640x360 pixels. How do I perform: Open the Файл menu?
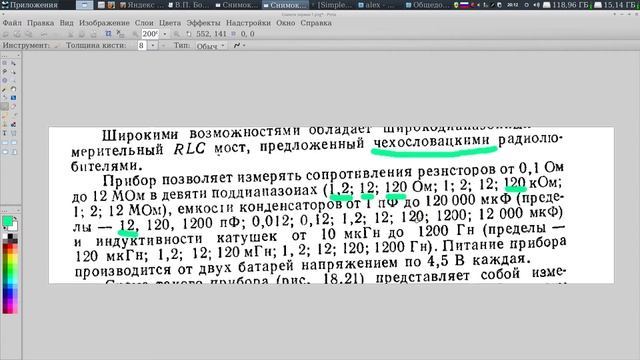12,23
